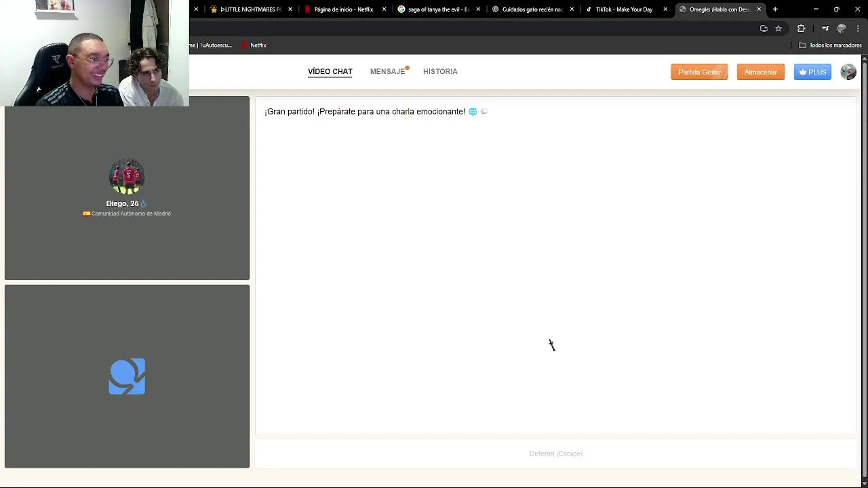Open the HISTORIA section

[440, 71]
